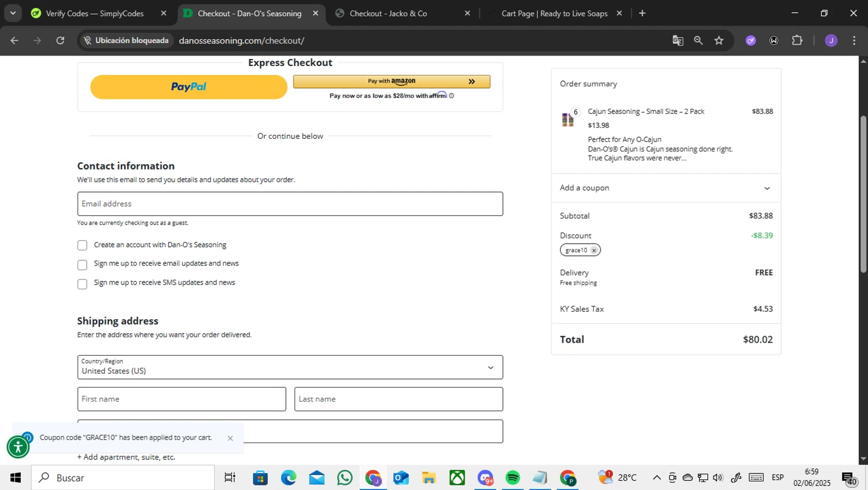This screenshot has width=868, height=490.
Task: Open the tab search dropdown arrow
Action: (x=13, y=13)
